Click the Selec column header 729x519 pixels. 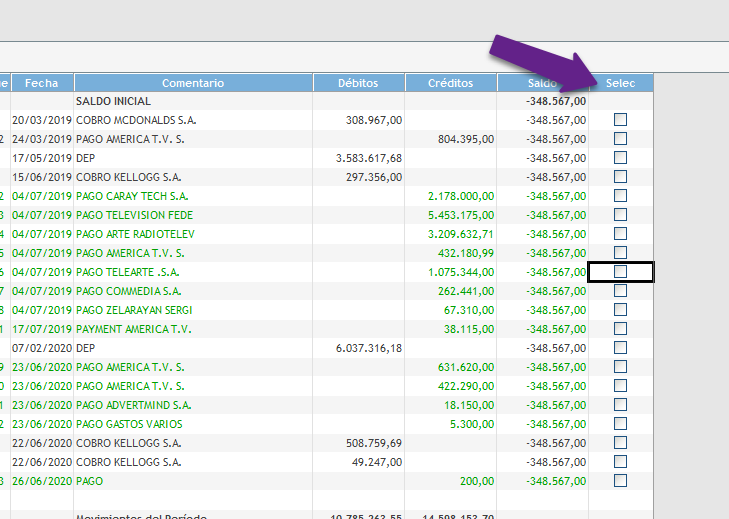(620, 83)
